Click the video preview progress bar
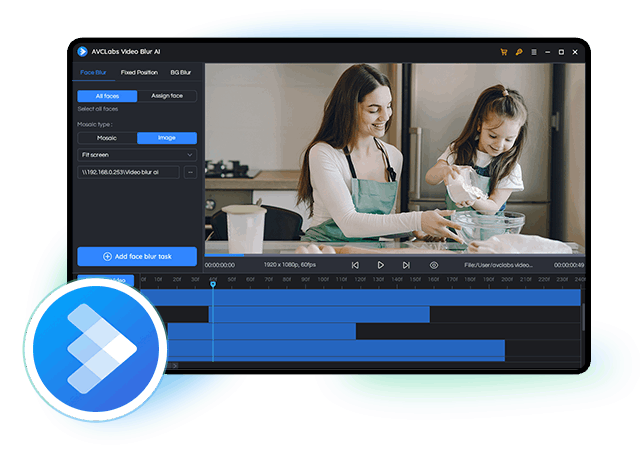The height and width of the screenshot is (450, 640). 395,255
